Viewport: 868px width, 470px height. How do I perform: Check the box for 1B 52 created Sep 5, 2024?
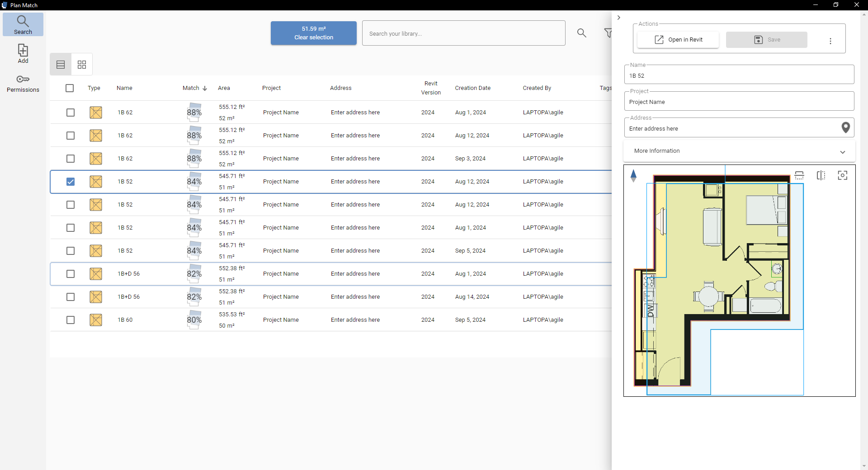[x=71, y=251]
